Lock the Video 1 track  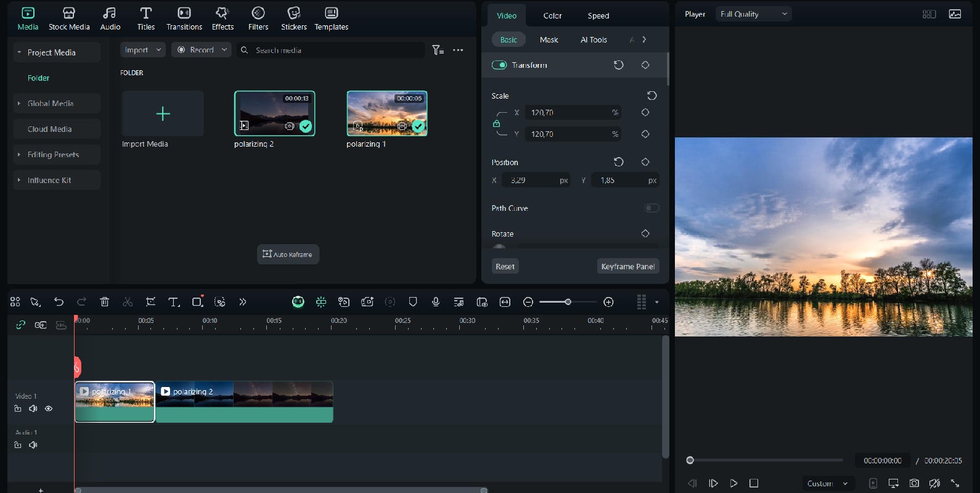click(x=18, y=409)
